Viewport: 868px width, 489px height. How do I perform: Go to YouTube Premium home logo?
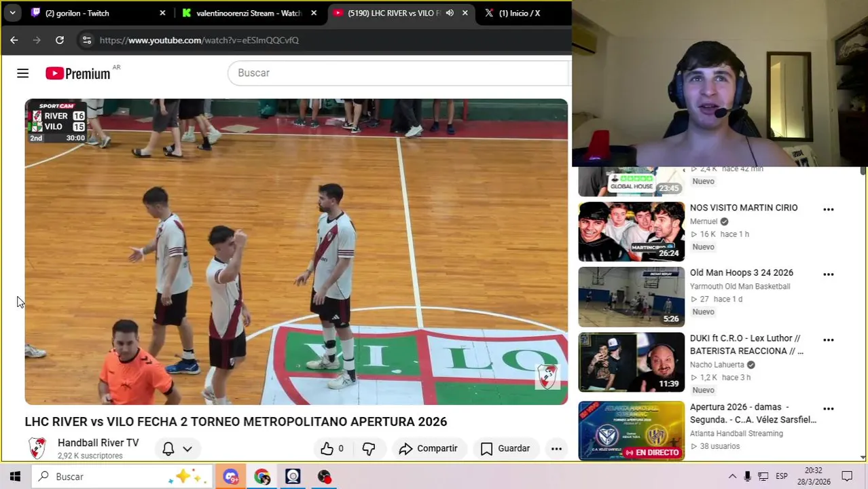pyautogui.click(x=78, y=73)
